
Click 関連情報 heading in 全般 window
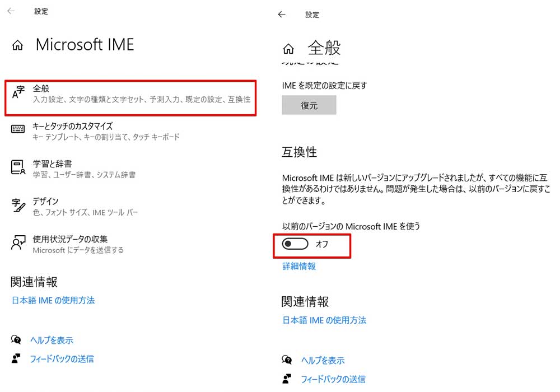point(305,301)
